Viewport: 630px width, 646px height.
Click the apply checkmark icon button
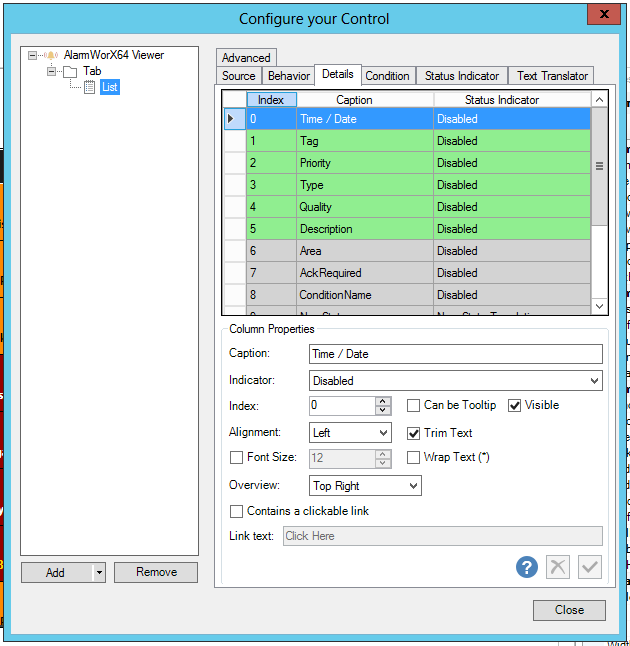click(590, 567)
